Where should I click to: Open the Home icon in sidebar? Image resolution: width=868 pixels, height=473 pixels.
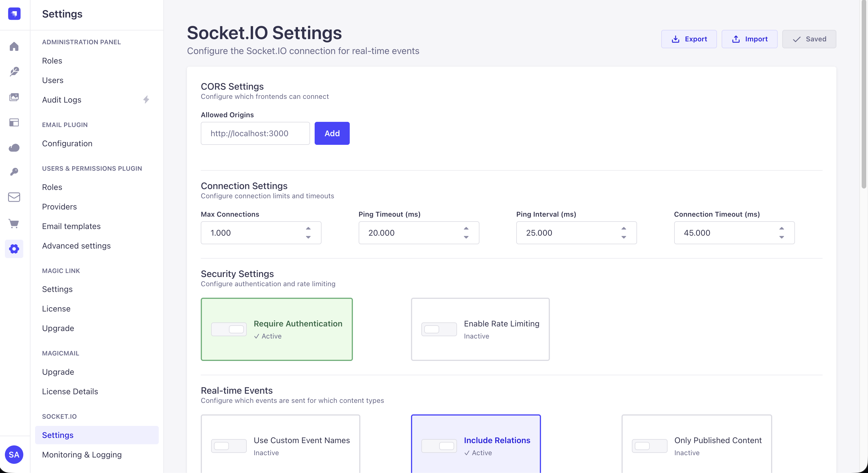tap(14, 46)
